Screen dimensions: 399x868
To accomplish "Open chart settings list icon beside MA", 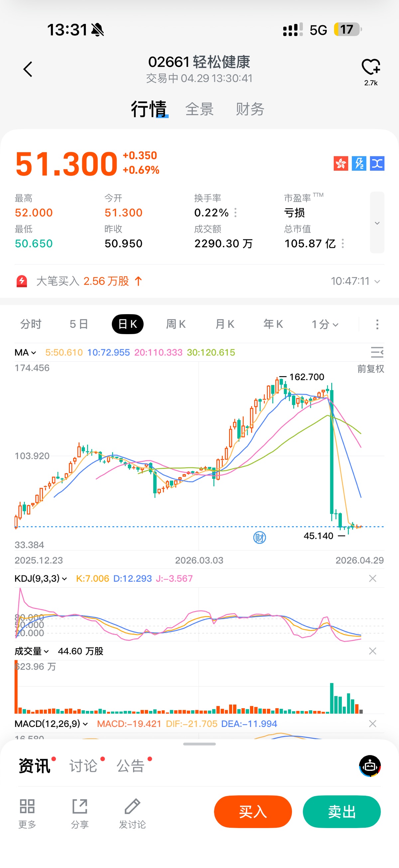I will (x=377, y=352).
